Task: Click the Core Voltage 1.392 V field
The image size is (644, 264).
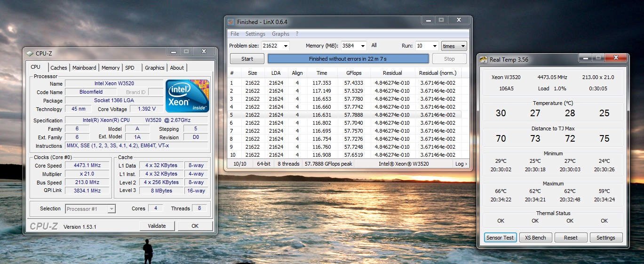Action: click(x=147, y=109)
